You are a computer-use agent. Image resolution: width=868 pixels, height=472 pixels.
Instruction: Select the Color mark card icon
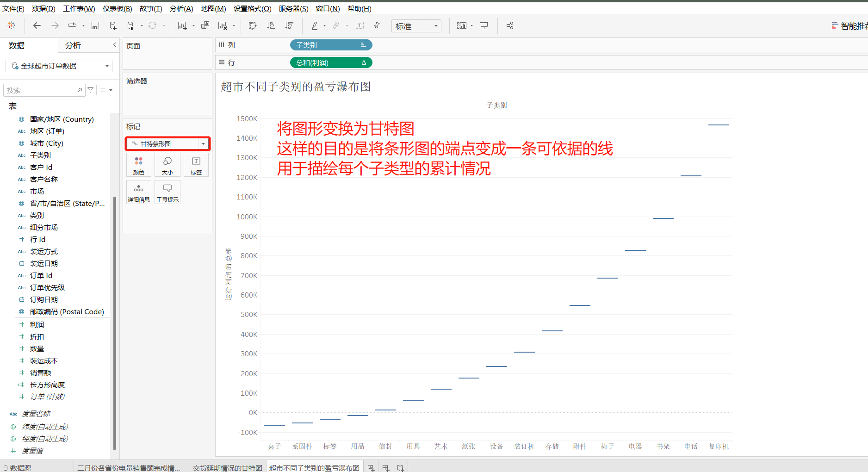(138, 165)
